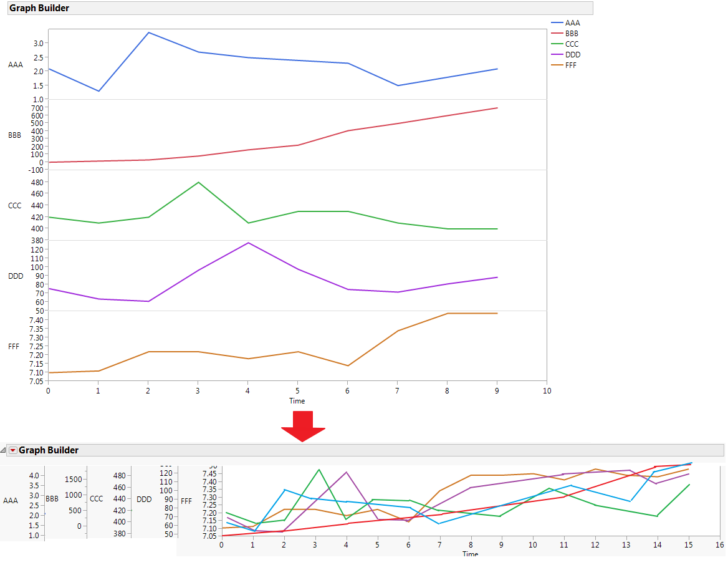Select the DDD purple legend line
728x565 pixels.
(x=557, y=55)
